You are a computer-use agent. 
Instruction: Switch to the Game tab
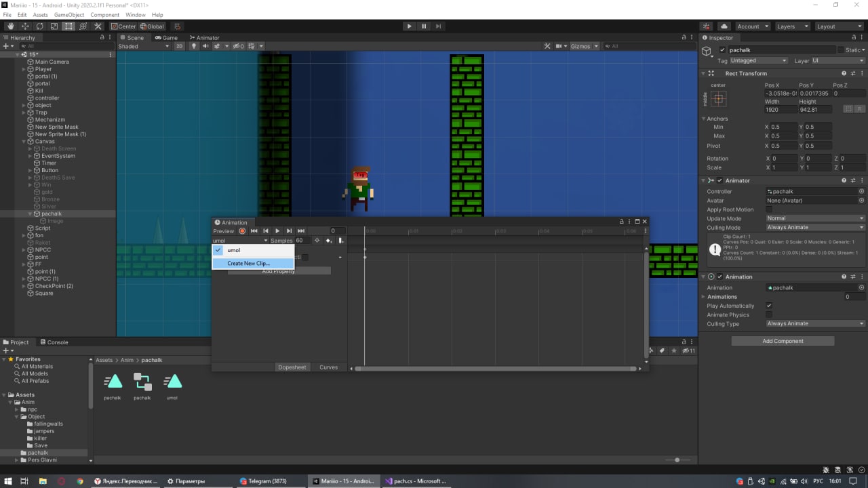pos(166,38)
